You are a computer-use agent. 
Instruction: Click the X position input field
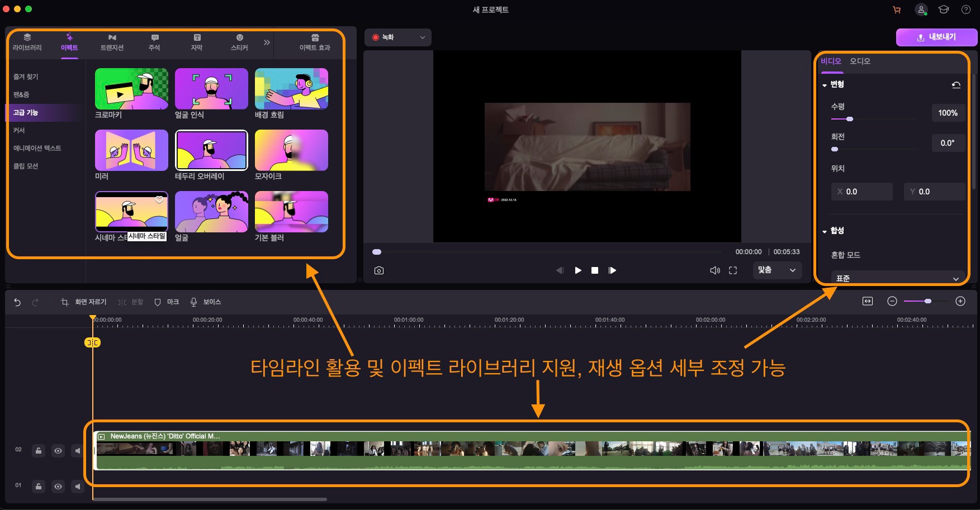pos(861,192)
